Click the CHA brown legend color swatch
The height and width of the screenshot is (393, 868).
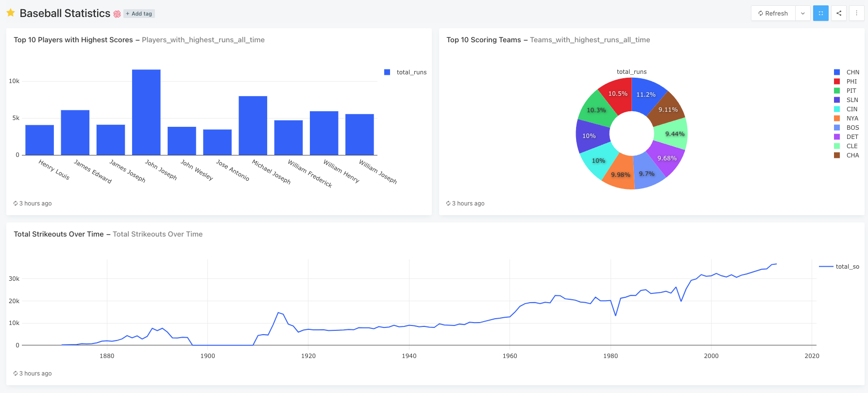(x=837, y=155)
